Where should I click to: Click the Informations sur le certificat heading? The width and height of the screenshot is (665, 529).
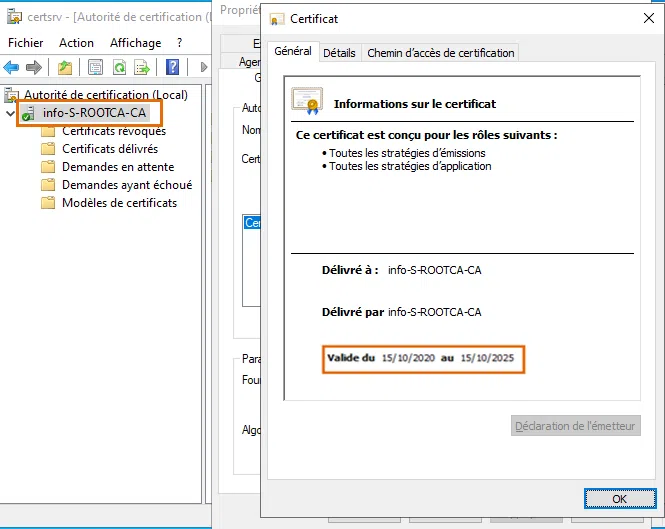tap(415, 104)
